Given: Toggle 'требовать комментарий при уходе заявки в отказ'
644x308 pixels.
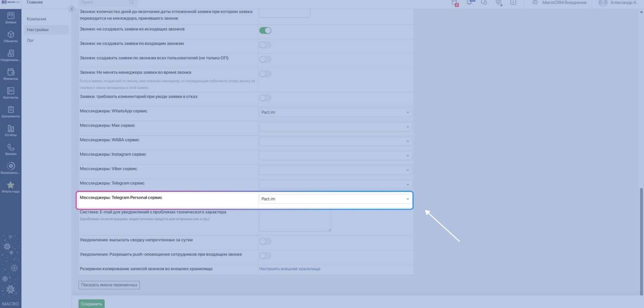Looking at the screenshot, I should 265,98.
